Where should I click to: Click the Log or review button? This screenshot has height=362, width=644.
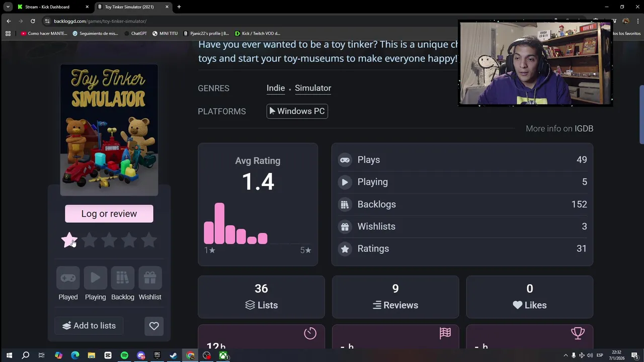click(109, 214)
